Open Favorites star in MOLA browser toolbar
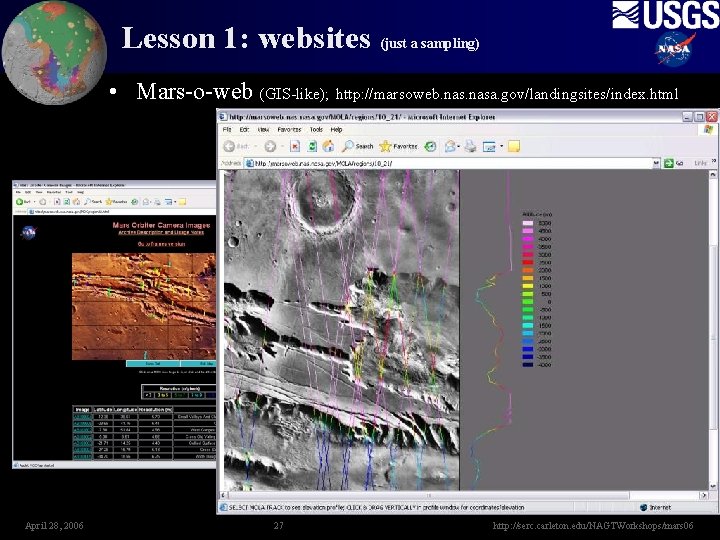The height and width of the screenshot is (540, 720). click(x=398, y=146)
